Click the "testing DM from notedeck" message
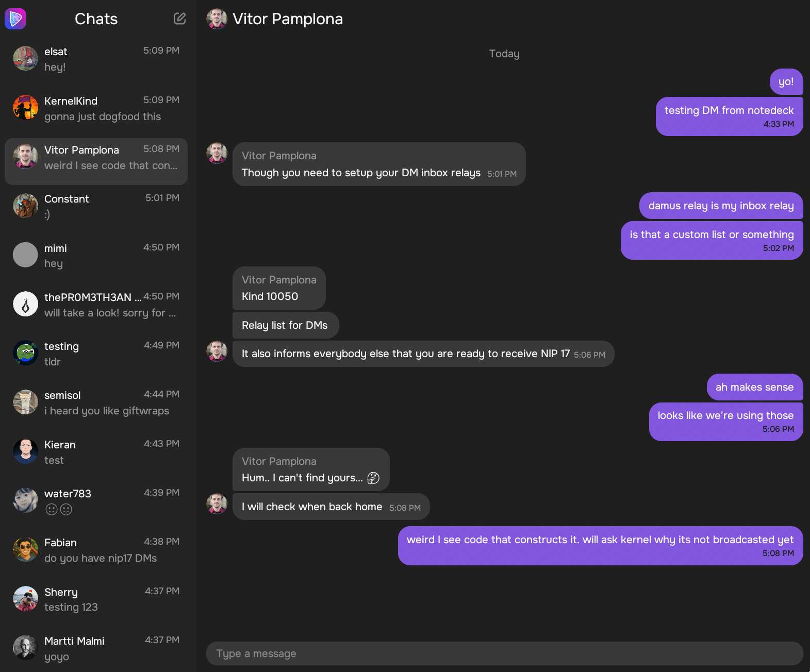The image size is (810, 672). 729,116
